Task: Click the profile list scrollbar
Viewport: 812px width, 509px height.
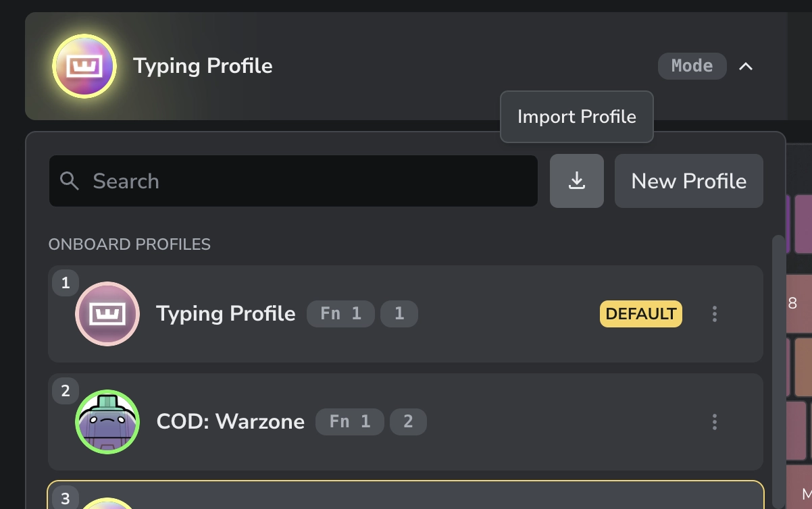Action: pos(778,371)
